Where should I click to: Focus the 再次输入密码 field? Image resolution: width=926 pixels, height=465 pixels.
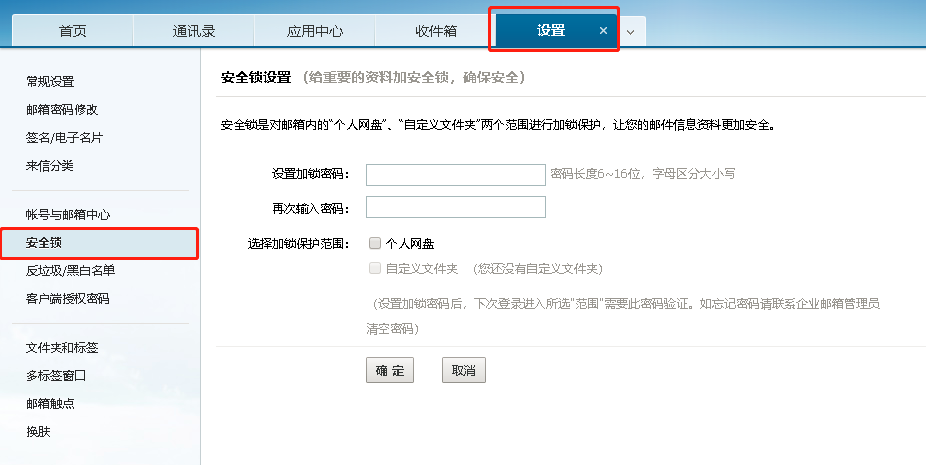point(455,207)
